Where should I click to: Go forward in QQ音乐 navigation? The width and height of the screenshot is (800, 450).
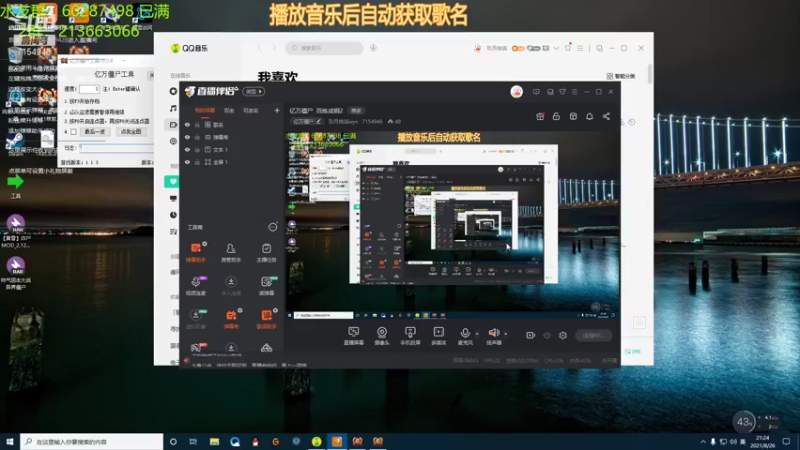tap(274, 48)
